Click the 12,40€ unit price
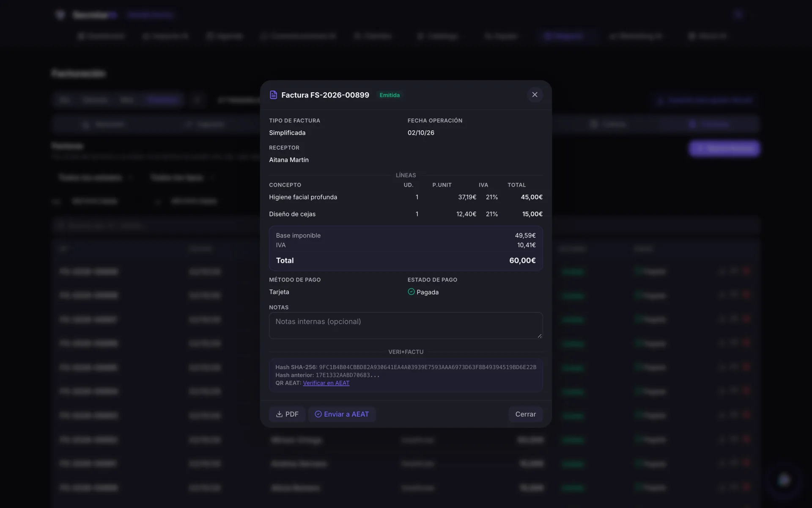The image size is (812, 508). coord(466,214)
